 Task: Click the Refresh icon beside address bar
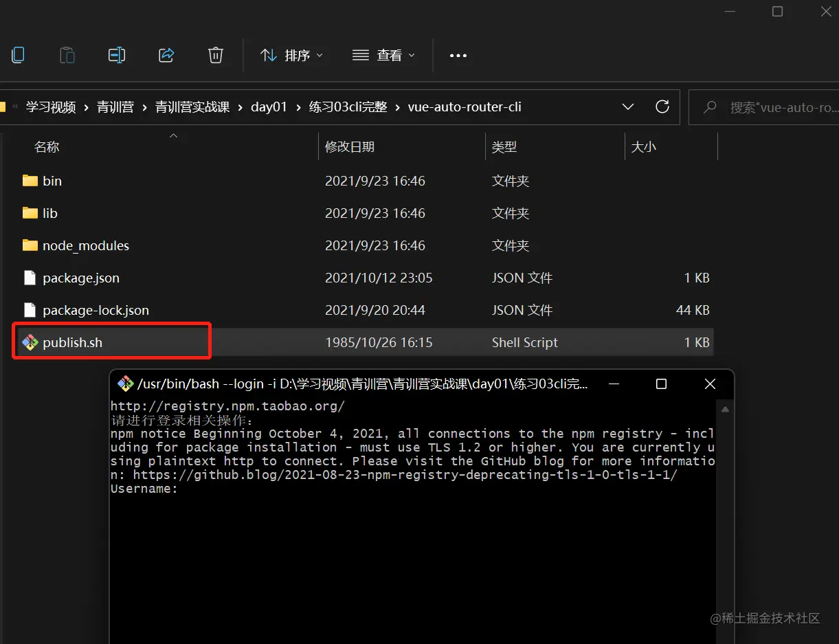coord(662,107)
